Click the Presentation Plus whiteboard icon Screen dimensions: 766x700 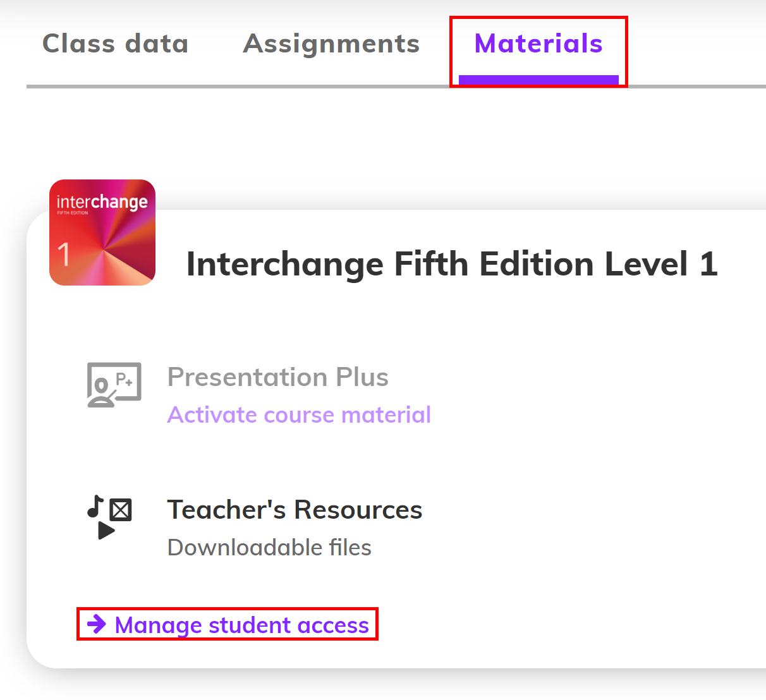point(114,384)
